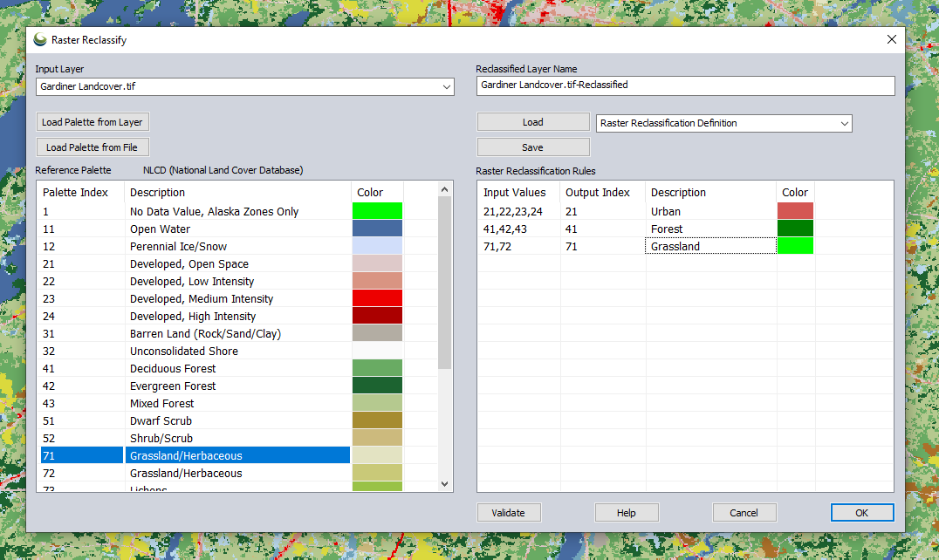
Task: Click the Perennial Ice/Snow color swatch
Action: pos(377,246)
